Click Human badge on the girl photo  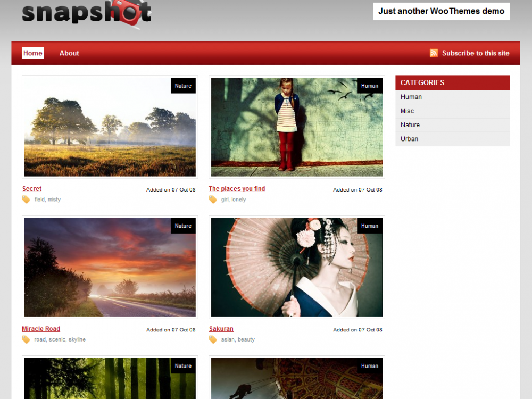370,86
